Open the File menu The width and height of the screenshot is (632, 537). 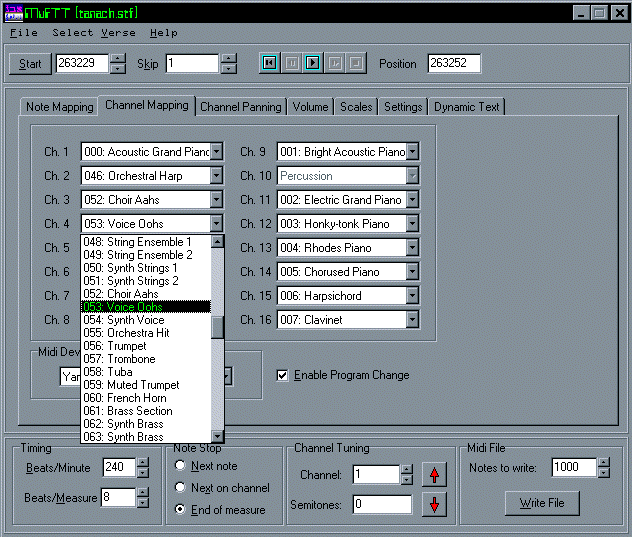[24, 33]
